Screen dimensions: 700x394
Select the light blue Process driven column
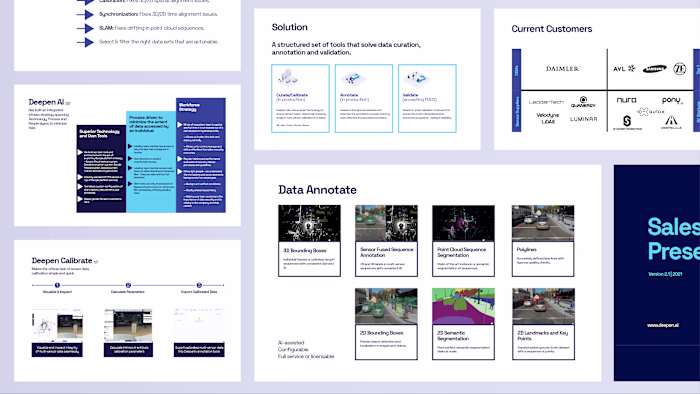point(151,162)
